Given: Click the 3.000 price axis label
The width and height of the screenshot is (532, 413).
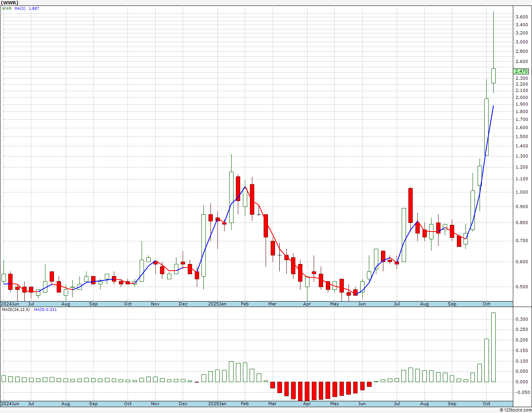Looking at the screenshot, I should [521, 42].
